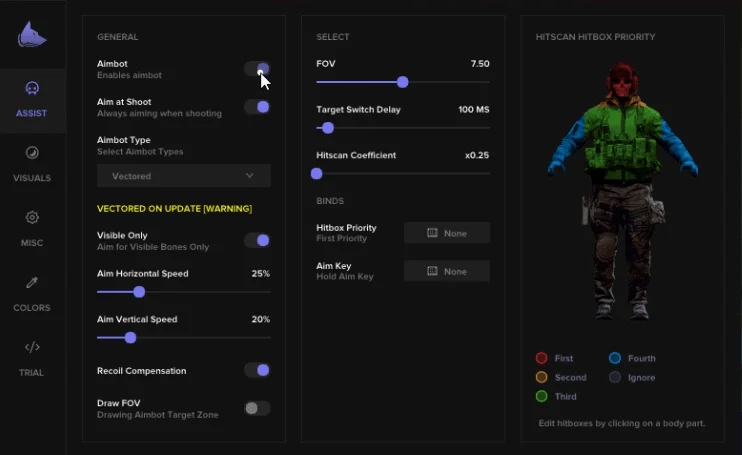The image size is (742, 455).
Task: Open the Misc gear icon
Action: coord(32,218)
